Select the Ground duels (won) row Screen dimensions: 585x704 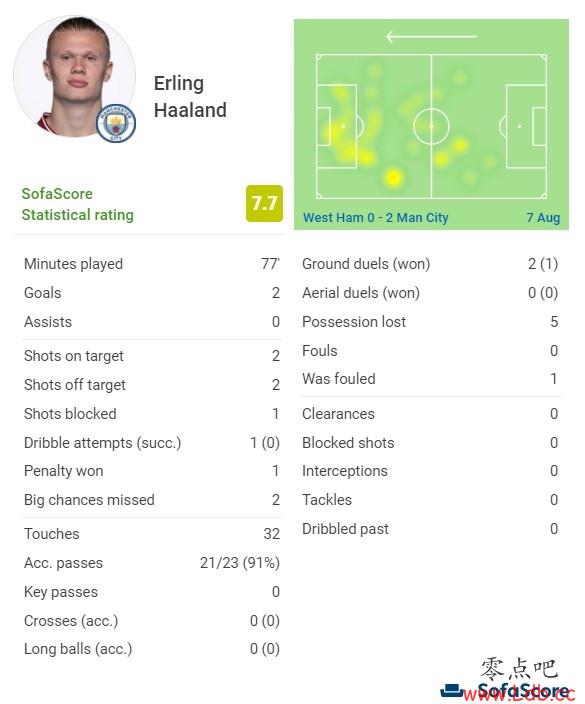click(x=430, y=264)
